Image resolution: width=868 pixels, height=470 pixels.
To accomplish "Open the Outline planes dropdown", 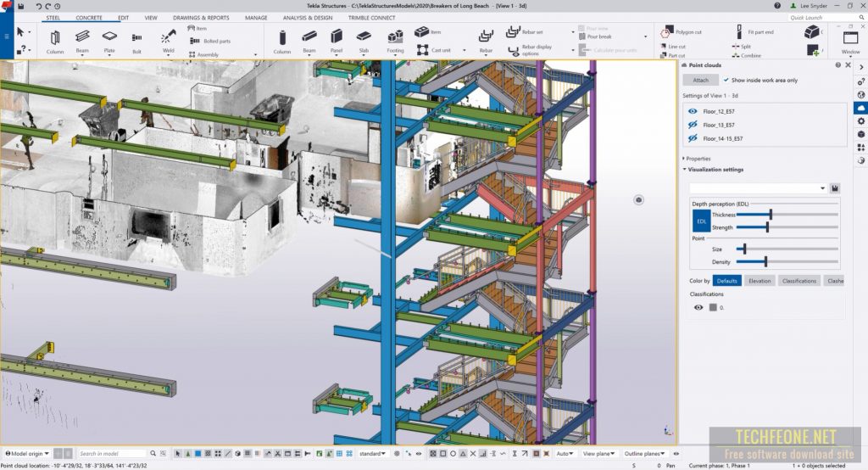I will click(x=644, y=453).
